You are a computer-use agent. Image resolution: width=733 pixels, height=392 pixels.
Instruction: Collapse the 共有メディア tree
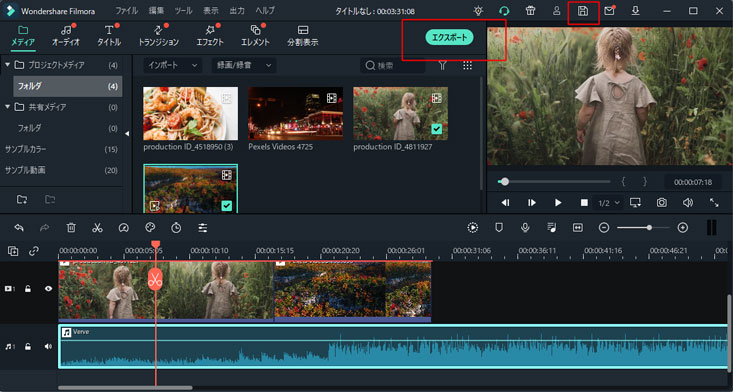tap(7, 107)
